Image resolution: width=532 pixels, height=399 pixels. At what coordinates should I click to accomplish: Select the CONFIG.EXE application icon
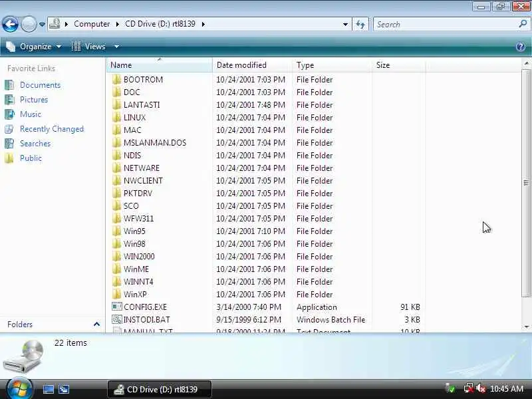click(x=117, y=307)
